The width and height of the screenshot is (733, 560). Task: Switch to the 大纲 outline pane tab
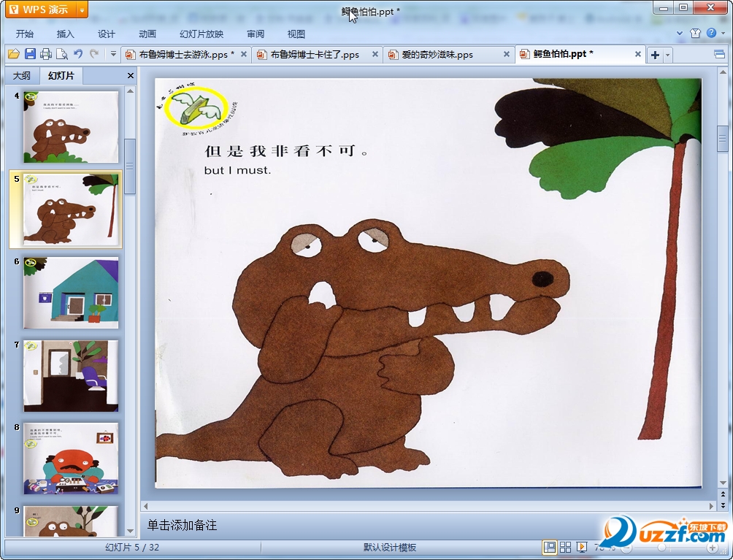click(x=21, y=76)
